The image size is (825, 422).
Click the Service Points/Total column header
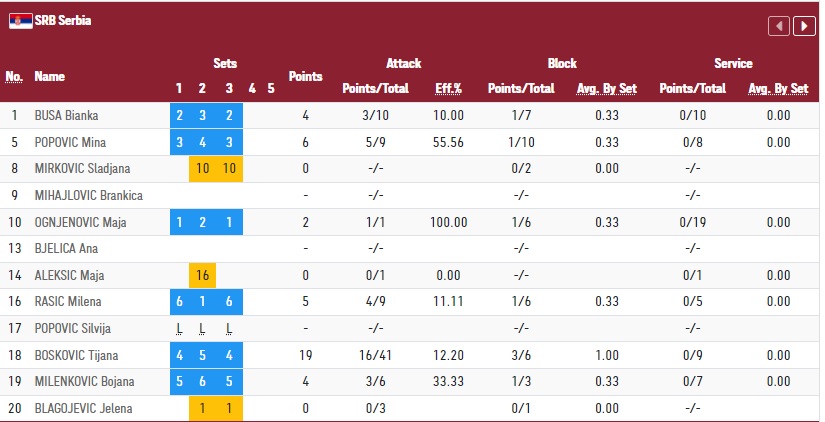[x=692, y=88]
